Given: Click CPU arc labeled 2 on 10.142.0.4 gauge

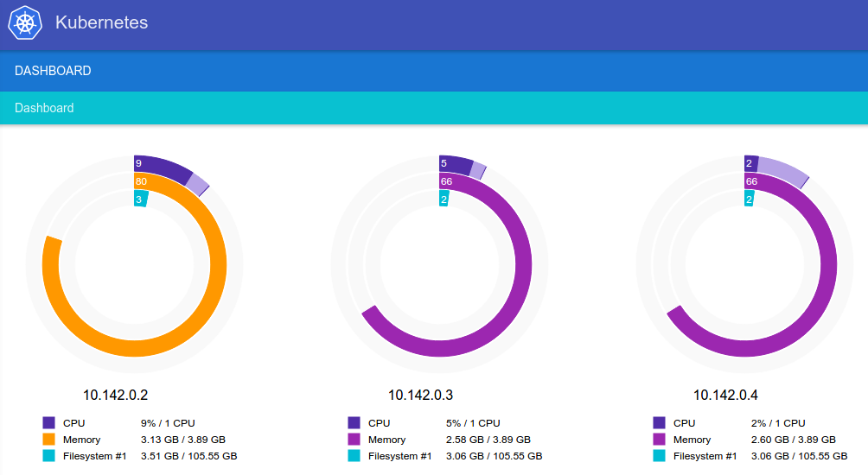Looking at the screenshot, I should (x=750, y=164).
